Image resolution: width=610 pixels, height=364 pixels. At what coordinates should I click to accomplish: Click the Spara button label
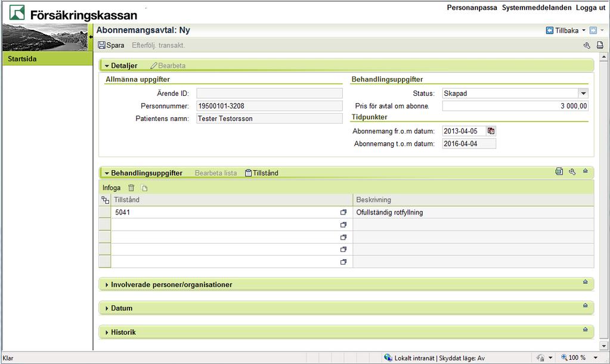click(x=115, y=45)
